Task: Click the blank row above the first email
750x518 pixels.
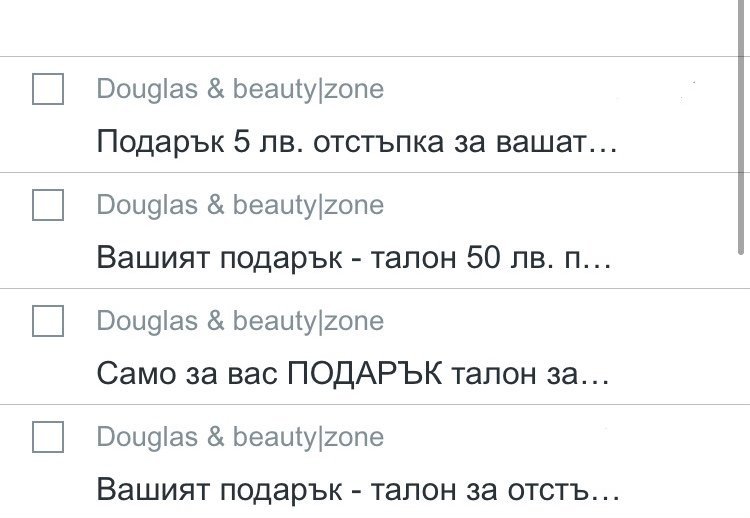Action: 368,28
